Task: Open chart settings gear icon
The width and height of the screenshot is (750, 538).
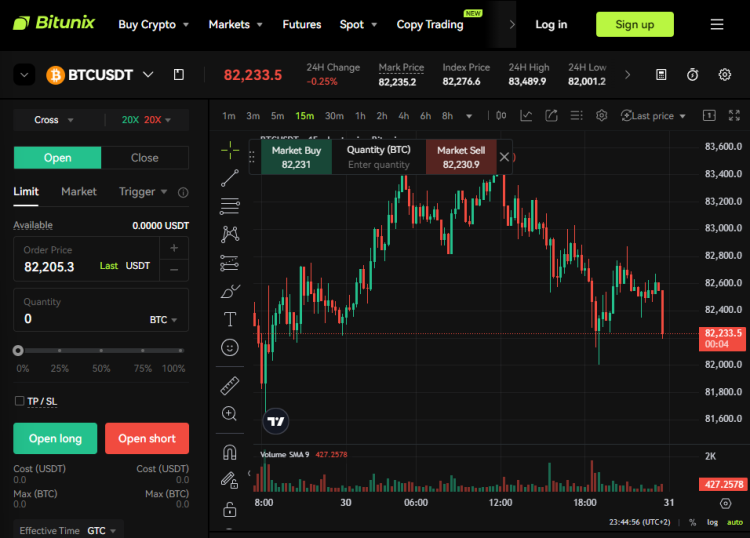Action: (601, 116)
